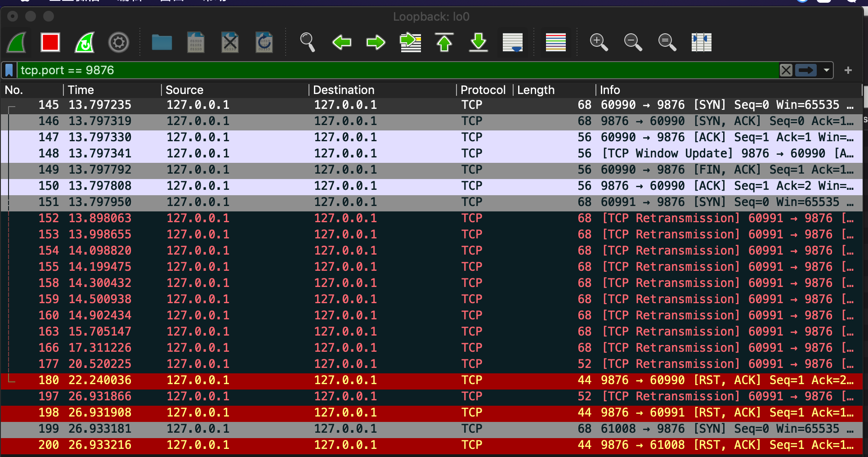
Task: Select packet 147 ACK row
Action: (432, 138)
